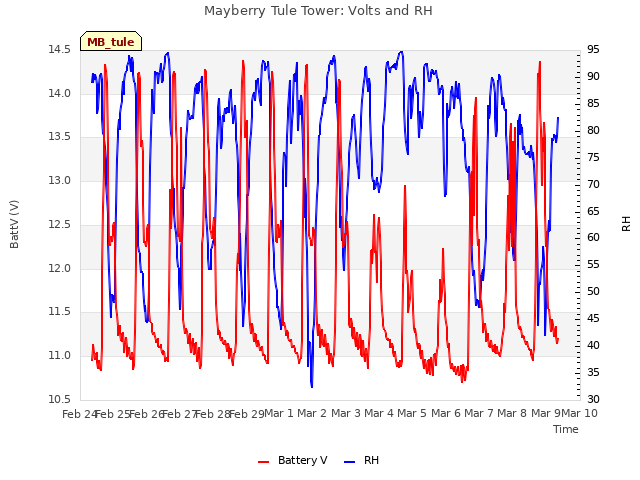Click the 14.0 tick on the BattV axis
The image size is (640, 480).
tap(59, 93)
